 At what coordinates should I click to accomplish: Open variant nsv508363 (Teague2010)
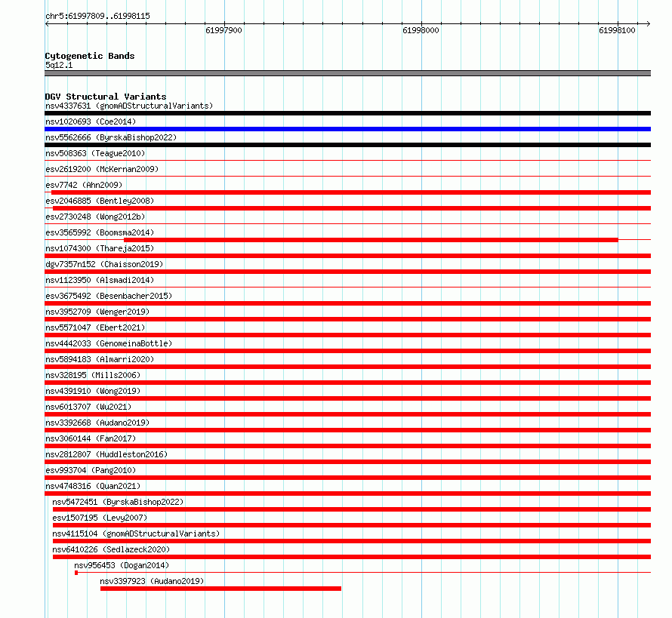(95, 153)
